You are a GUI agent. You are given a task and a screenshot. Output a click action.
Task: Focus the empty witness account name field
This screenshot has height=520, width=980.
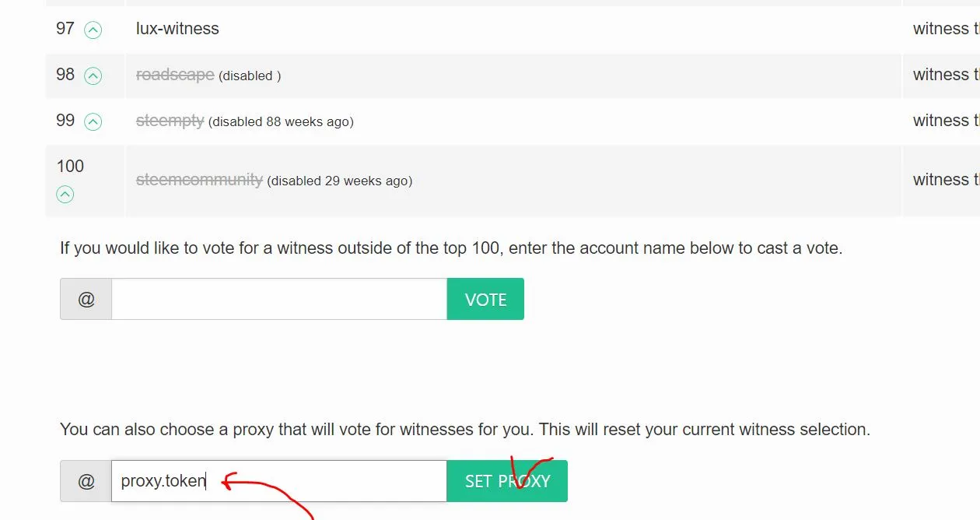[278, 299]
